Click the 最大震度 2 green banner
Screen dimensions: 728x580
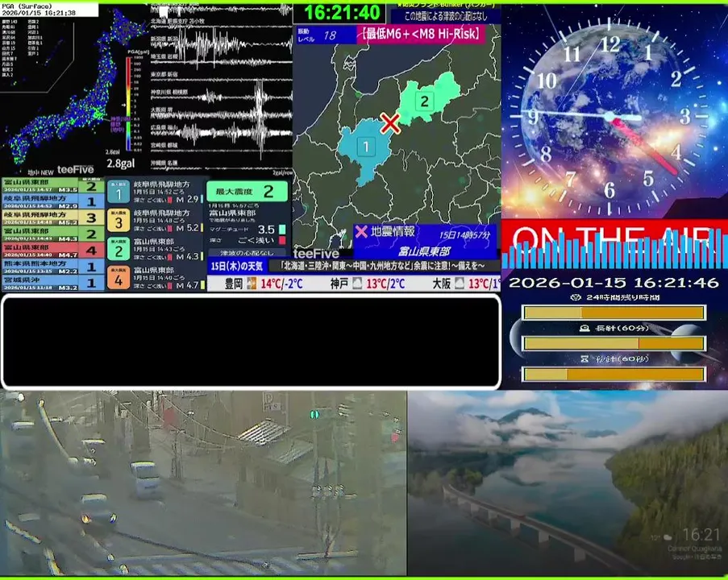pyautogui.click(x=247, y=191)
